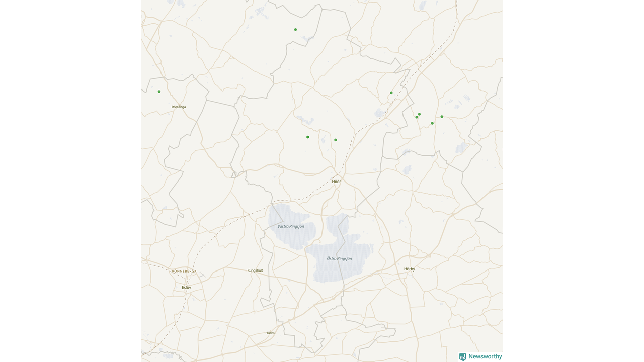The width and height of the screenshot is (644, 362).
Task: Select the Östra Ringsjön lake label
Action: pos(340,258)
